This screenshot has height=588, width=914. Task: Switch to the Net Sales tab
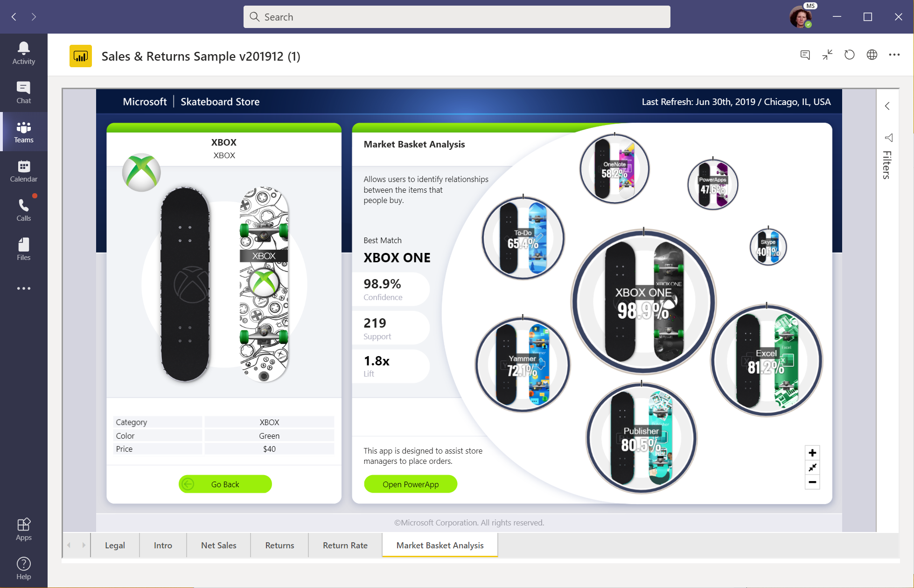coord(218,545)
